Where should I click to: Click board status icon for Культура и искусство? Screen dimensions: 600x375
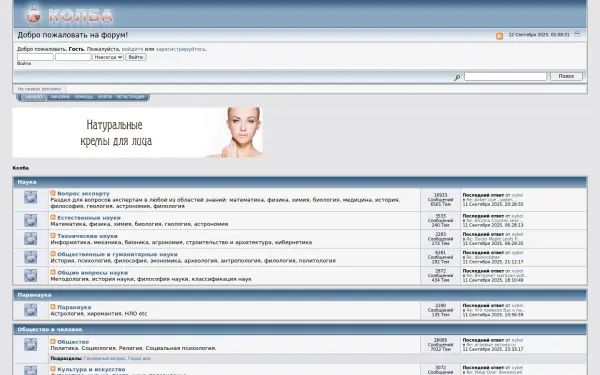[31, 370]
